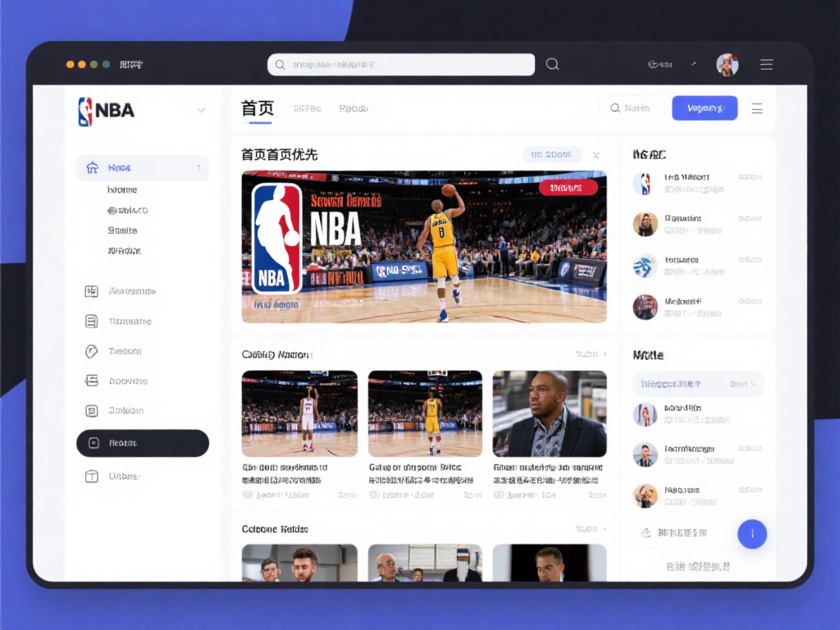Click the lightning bolt sidebar icon
Viewport: 840px width, 630px height.
pyautogui.click(x=92, y=351)
